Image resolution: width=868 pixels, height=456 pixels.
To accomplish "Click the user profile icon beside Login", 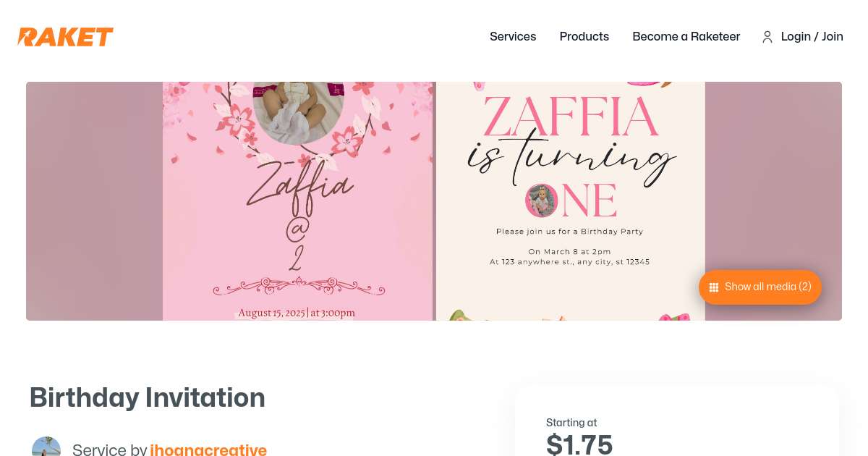I will pos(767,37).
